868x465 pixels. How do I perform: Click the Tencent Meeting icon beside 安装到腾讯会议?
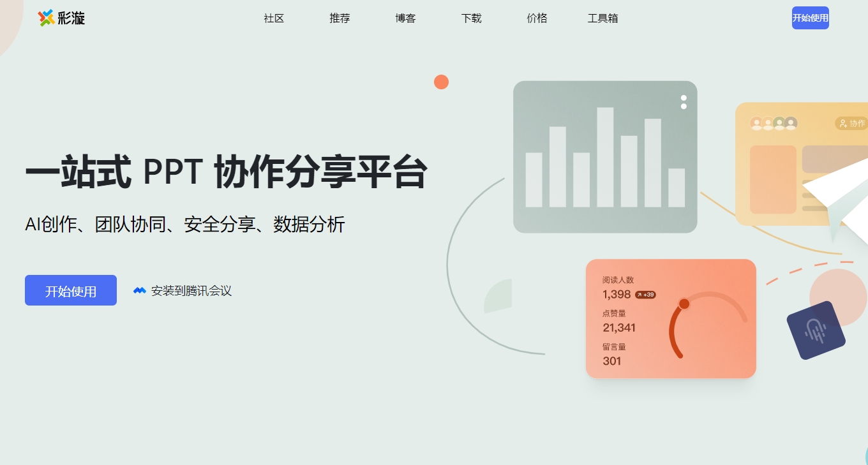[140, 291]
